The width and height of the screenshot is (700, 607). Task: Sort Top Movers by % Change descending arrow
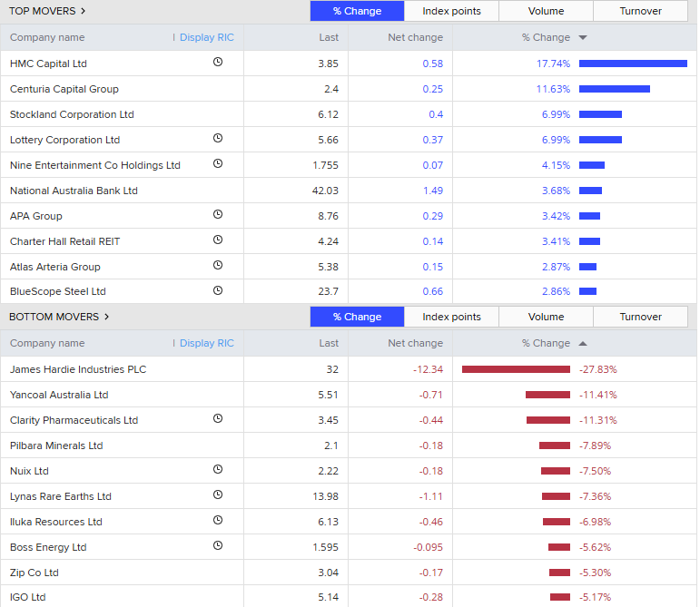[583, 37]
